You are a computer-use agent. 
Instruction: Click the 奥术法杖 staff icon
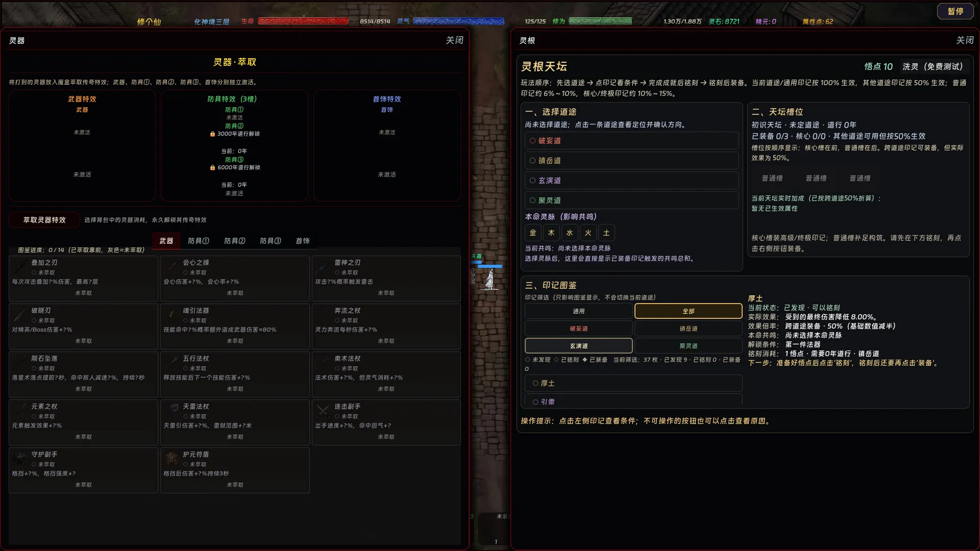324,363
